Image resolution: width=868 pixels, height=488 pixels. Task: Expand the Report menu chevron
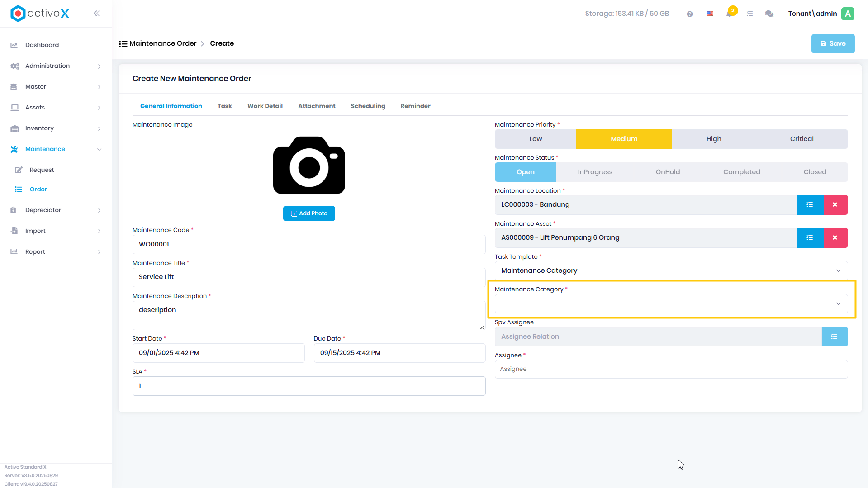[99, 252]
